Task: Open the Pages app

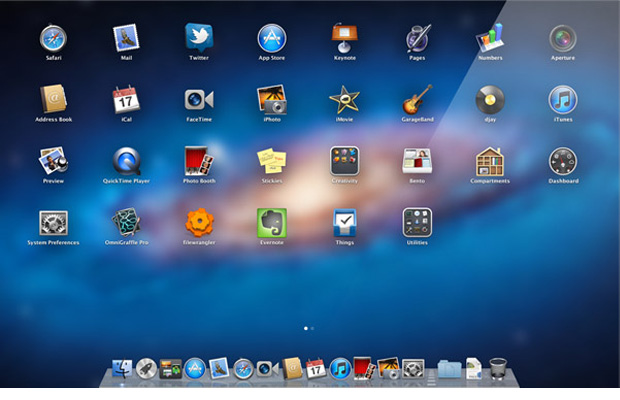Action: (418, 38)
